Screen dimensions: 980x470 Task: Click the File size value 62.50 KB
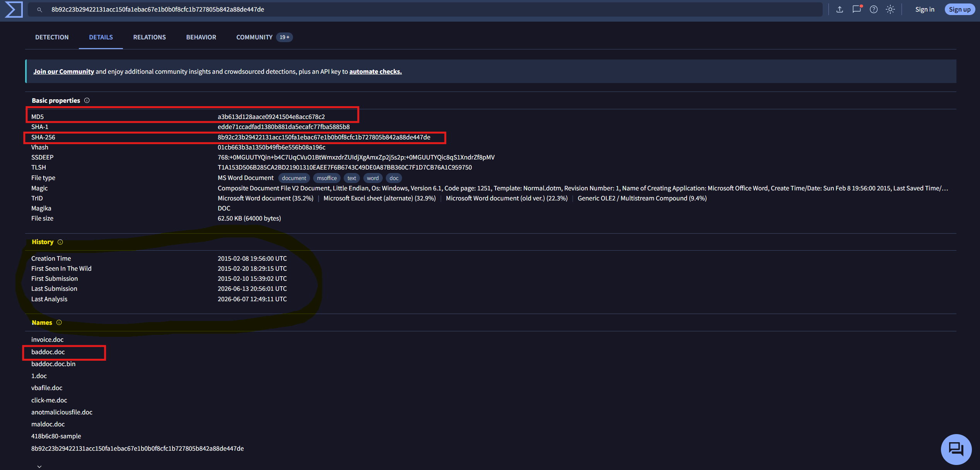point(249,218)
